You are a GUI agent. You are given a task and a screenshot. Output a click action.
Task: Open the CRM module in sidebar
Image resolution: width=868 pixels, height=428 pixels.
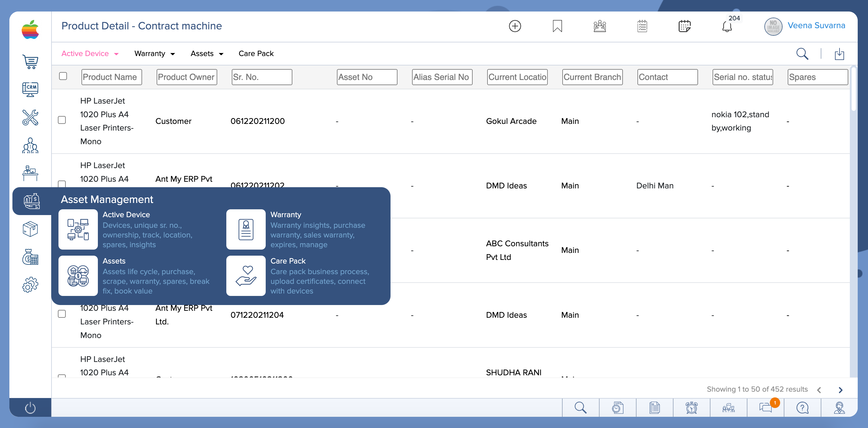pyautogui.click(x=30, y=90)
